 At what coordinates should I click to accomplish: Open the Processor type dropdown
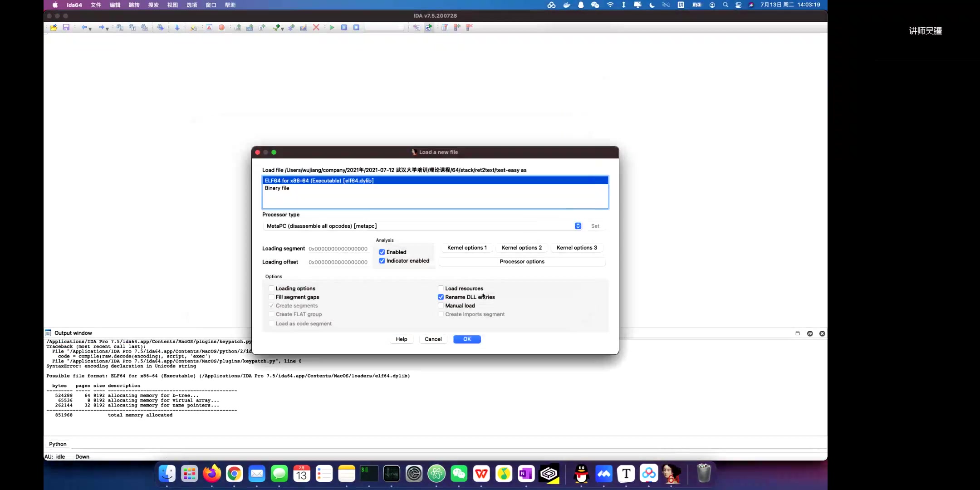click(578, 226)
